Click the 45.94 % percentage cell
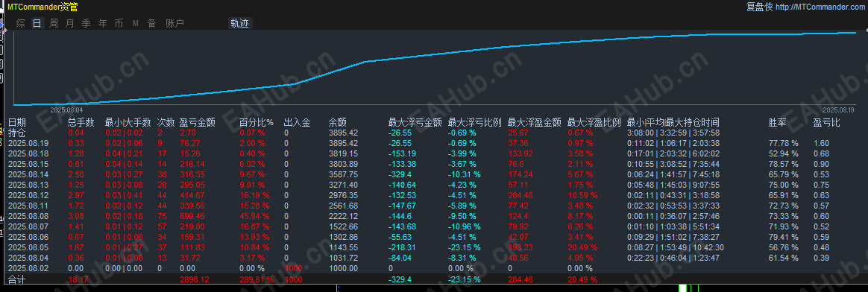This screenshot has width=868, height=292. point(254,216)
